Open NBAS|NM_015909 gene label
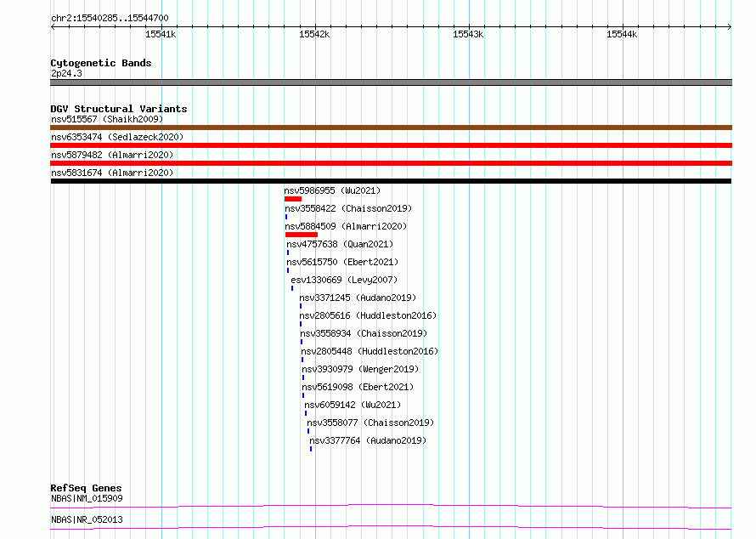 pyautogui.click(x=87, y=498)
